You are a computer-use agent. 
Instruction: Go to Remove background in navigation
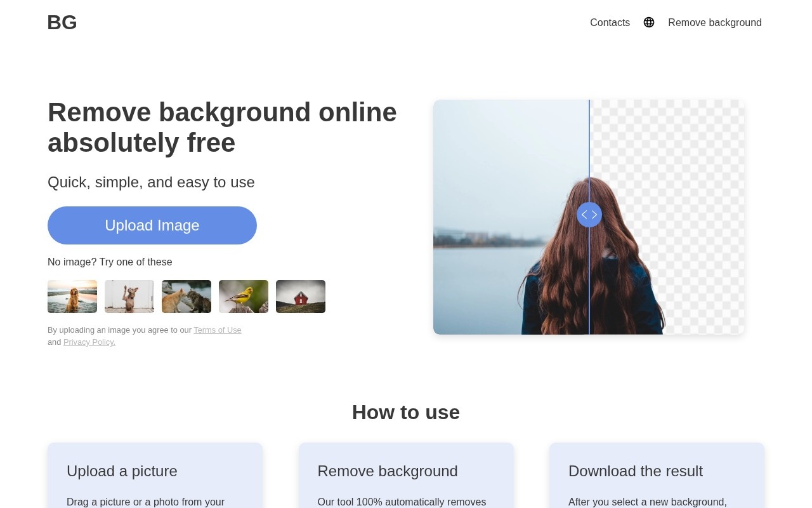coord(715,22)
